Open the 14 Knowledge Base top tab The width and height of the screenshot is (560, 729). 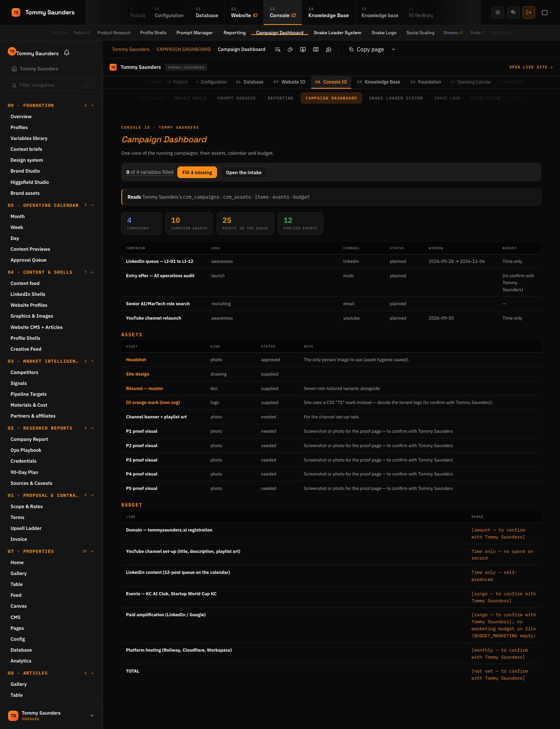point(328,12)
